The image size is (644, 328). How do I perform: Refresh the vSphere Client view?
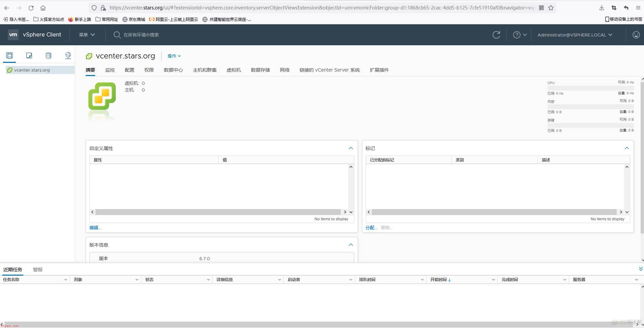(x=496, y=35)
